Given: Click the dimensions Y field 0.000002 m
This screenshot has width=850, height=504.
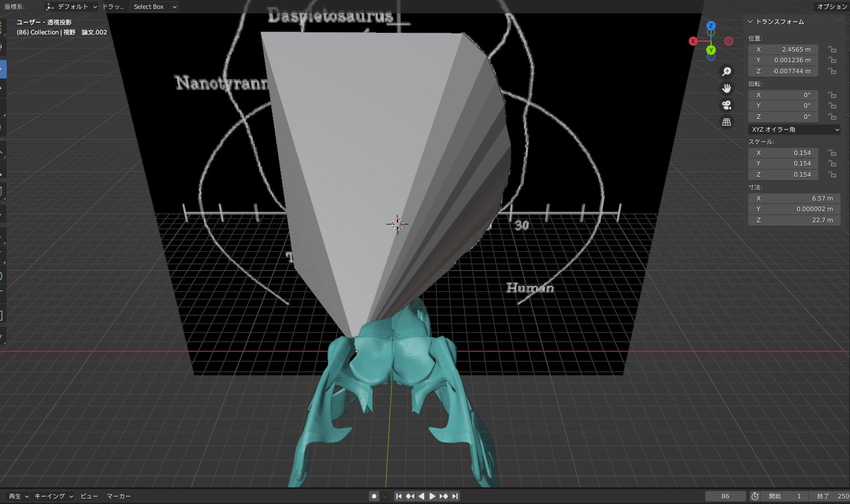Looking at the screenshot, I should coord(794,209).
